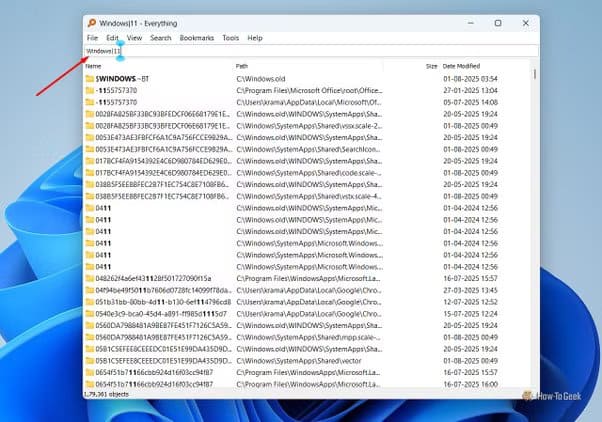The image size is (602, 422).
Task: Click folder icon of 017BCF4FA91 row in Windows.old
Action: coord(90,161)
